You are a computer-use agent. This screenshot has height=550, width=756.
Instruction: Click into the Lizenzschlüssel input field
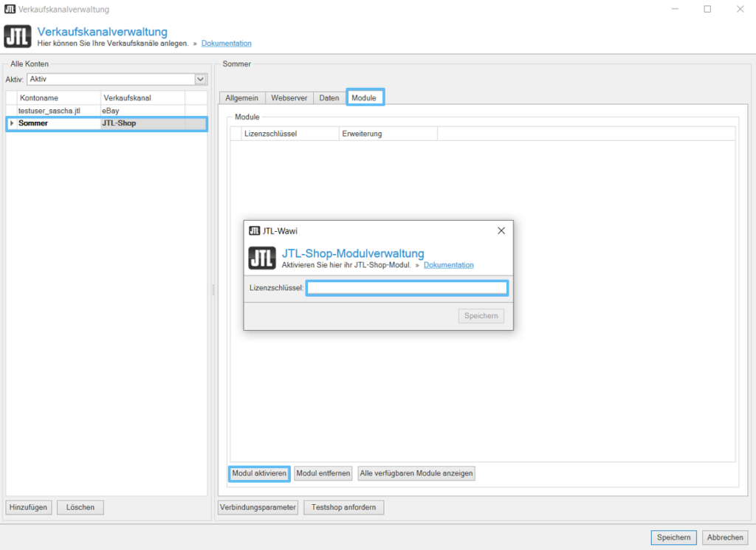pyautogui.click(x=407, y=288)
